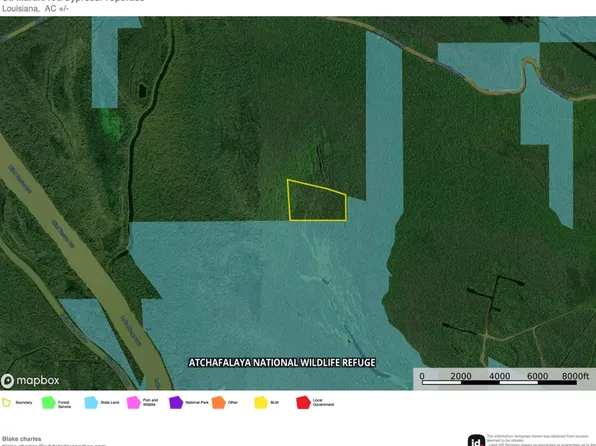The width and height of the screenshot is (596, 446).
Task: Click the green Forest Service swatch
Action: tap(48, 403)
